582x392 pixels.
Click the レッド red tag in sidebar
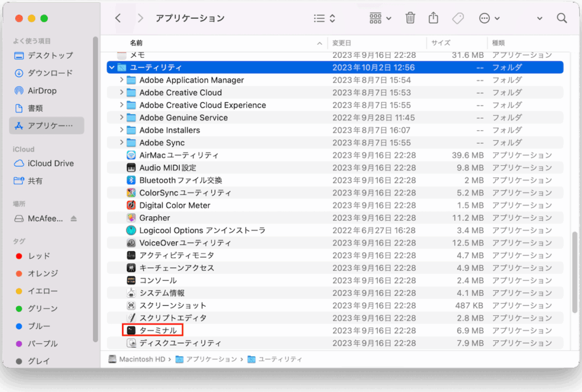point(39,256)
